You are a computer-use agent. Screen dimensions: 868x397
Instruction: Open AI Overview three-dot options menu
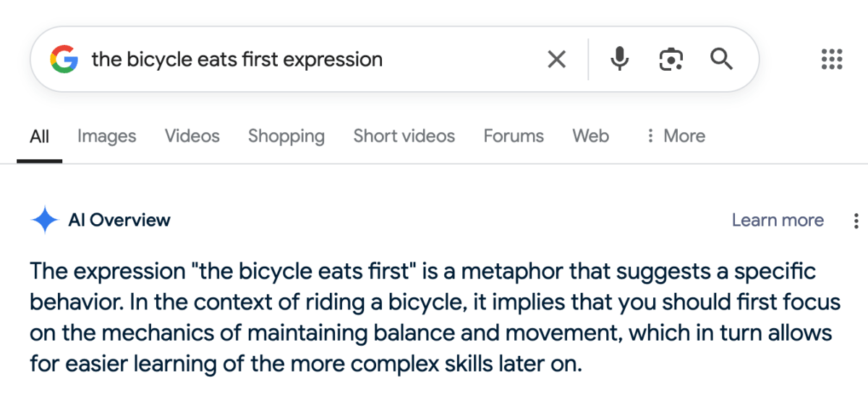(856, 221)
